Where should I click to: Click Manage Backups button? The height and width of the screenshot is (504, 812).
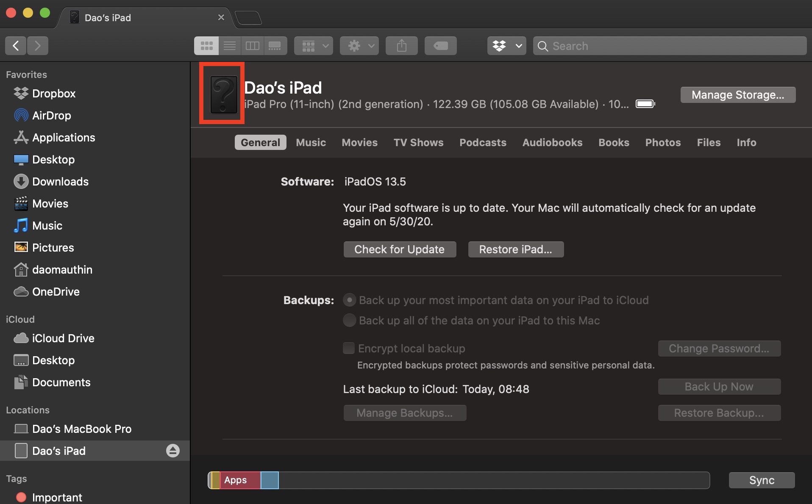click(x=405, y=413)
